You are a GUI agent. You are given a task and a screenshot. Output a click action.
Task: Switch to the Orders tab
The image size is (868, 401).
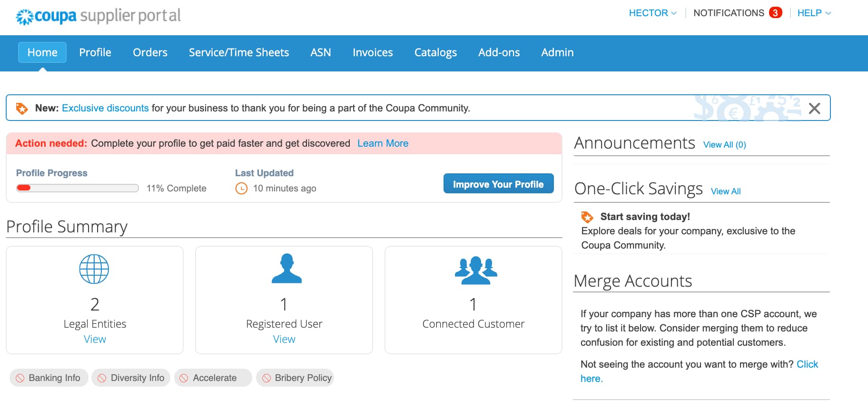[150, 52]
